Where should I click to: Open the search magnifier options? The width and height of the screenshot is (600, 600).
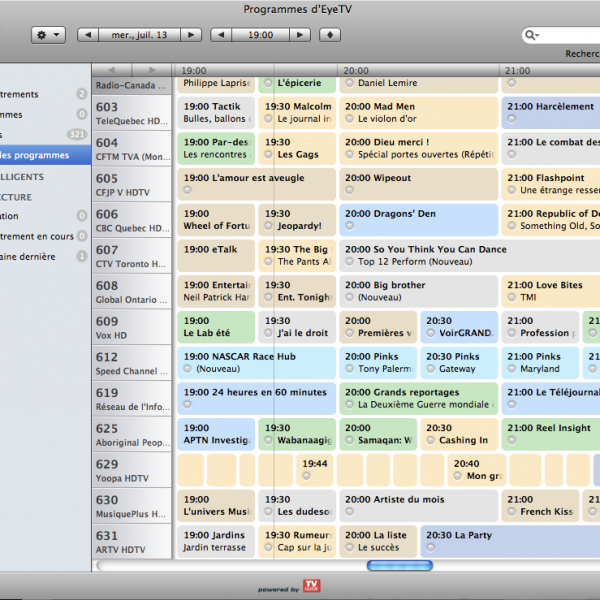[x=532, y=36]
